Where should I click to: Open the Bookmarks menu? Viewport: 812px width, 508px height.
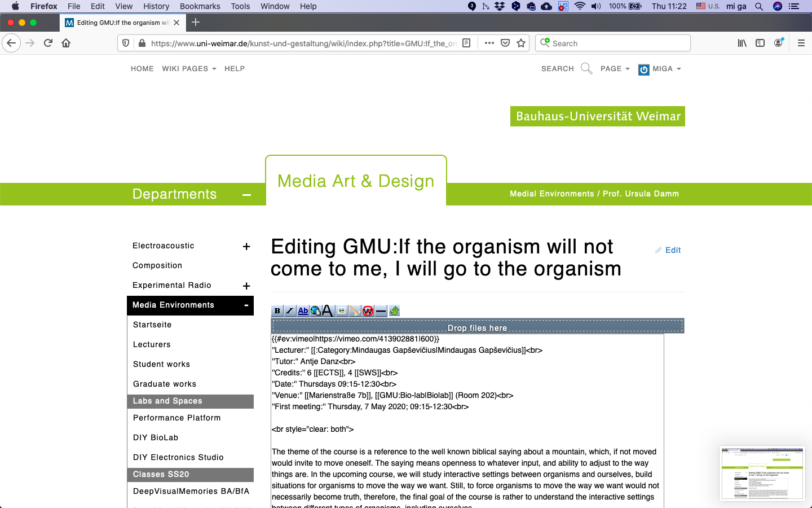pyautogui.click(x=200, y=6)
